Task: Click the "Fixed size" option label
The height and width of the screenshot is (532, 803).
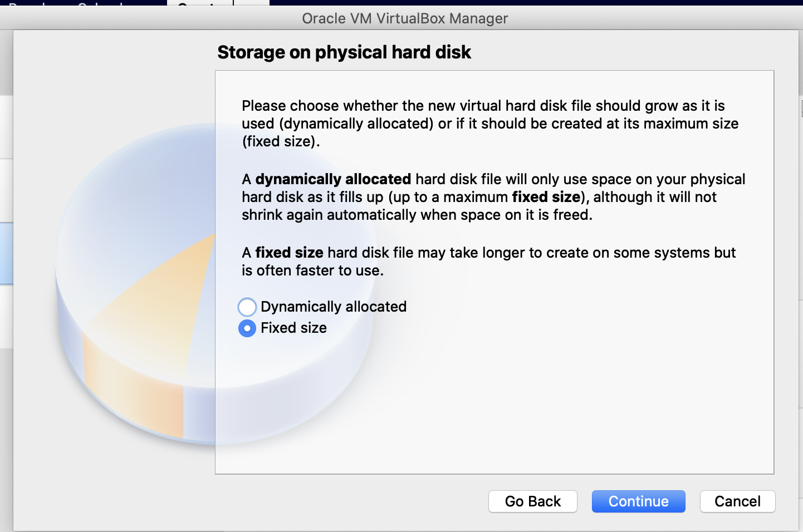Action: (x=293, y=328)
